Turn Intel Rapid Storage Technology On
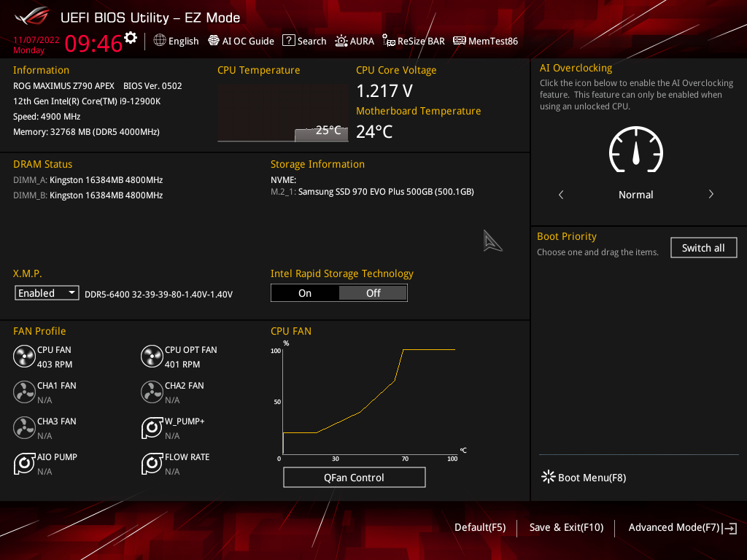 click(x=305, y=293)
